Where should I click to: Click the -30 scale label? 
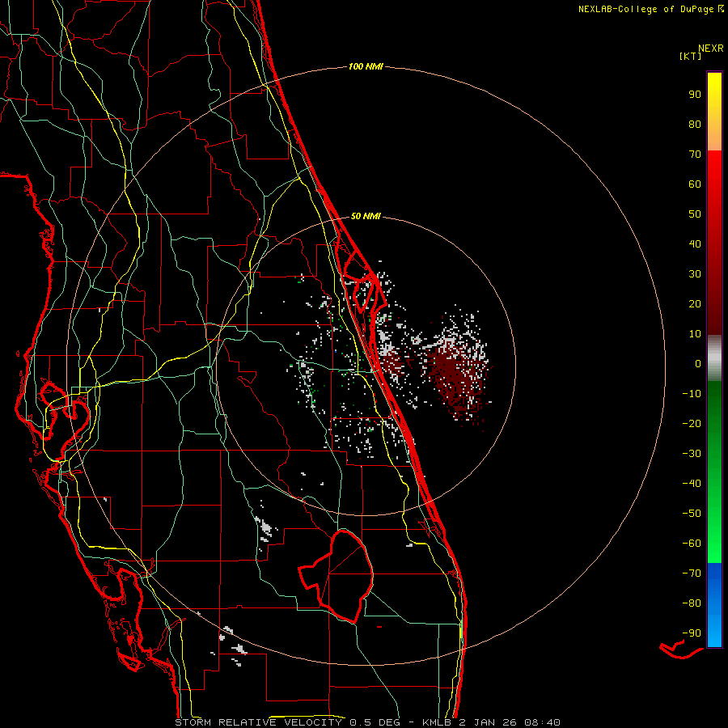[692, 454]
